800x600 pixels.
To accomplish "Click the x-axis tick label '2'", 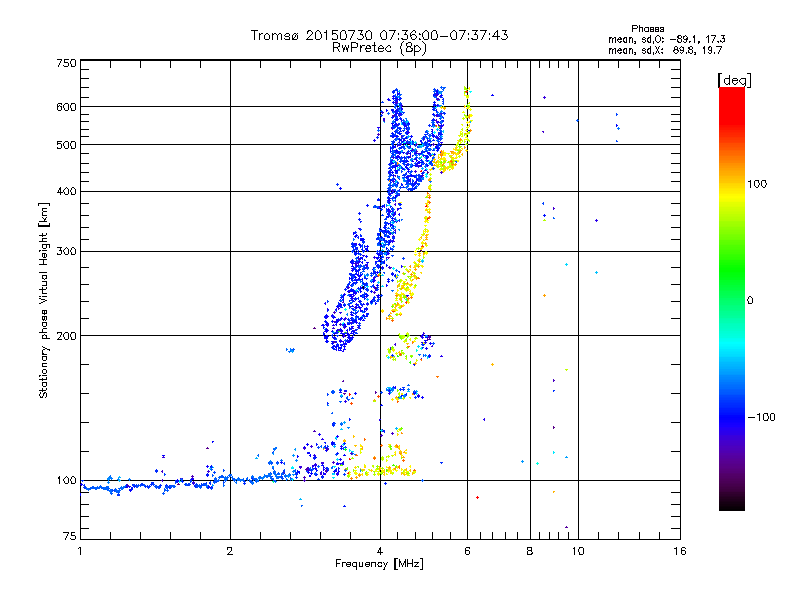I will [230, 551].
